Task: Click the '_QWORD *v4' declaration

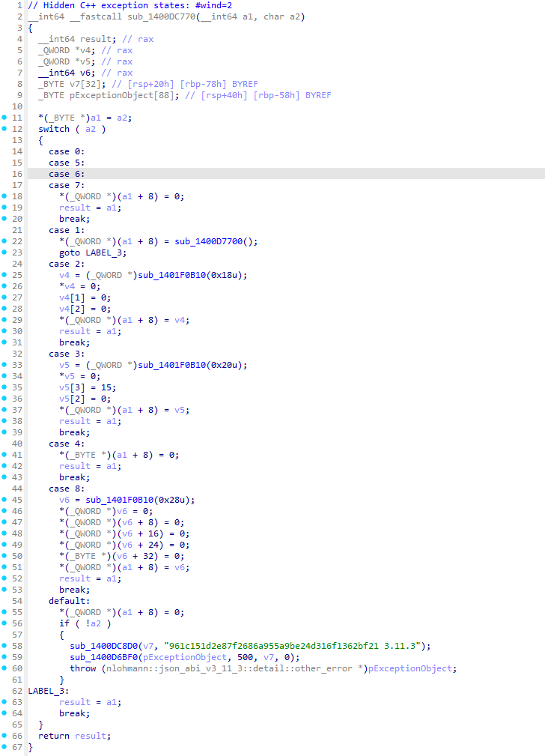Action: point(67,51)
